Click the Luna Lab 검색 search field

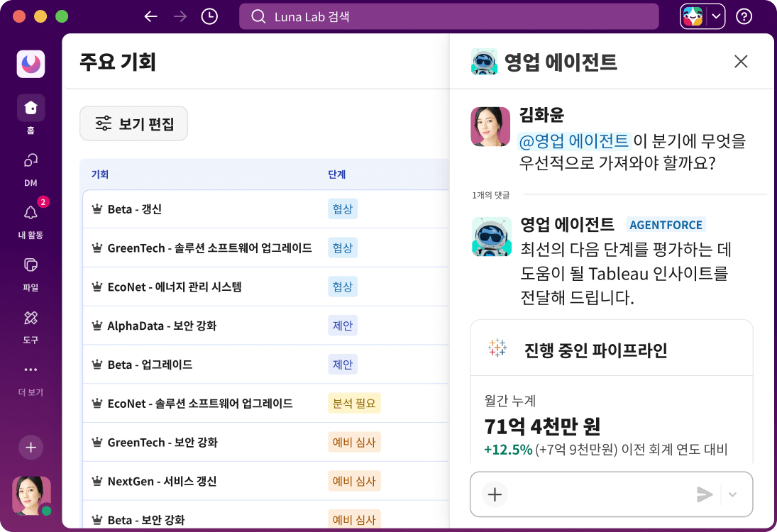tap(448, 16)
